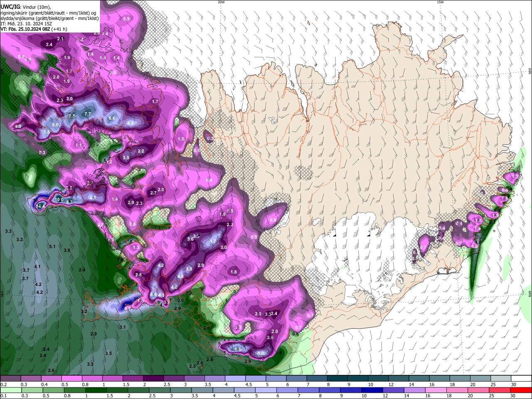532x399 pixels.
Task: Click the 6.4 snowfall value
Action: [x=153, y=295]
